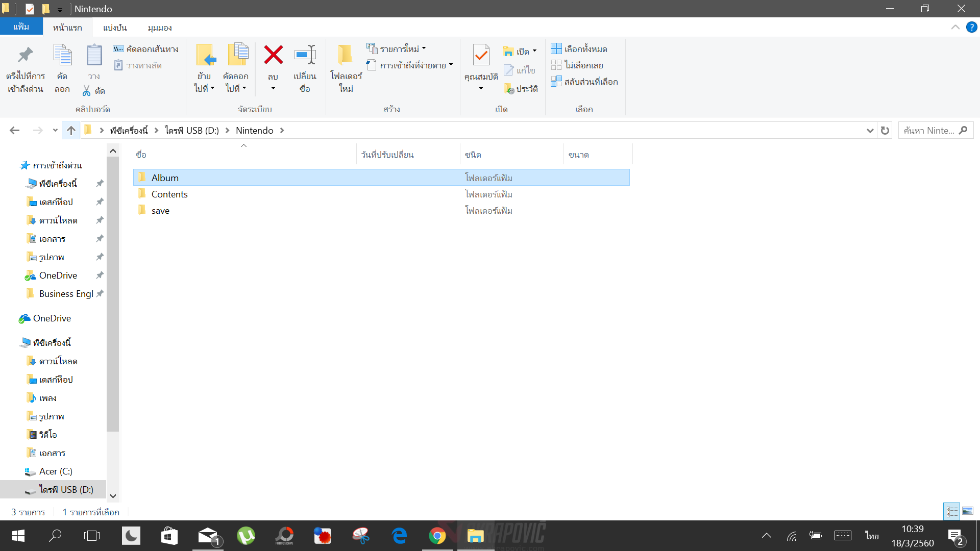Screen dimensions: 980x551
Task: Click Pin to Quick access icon
Action: click(25, 55)
